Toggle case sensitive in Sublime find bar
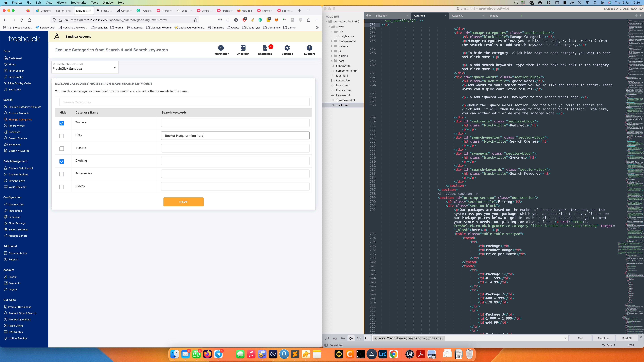Screen dimensions: 644x362 pos(335,338)
